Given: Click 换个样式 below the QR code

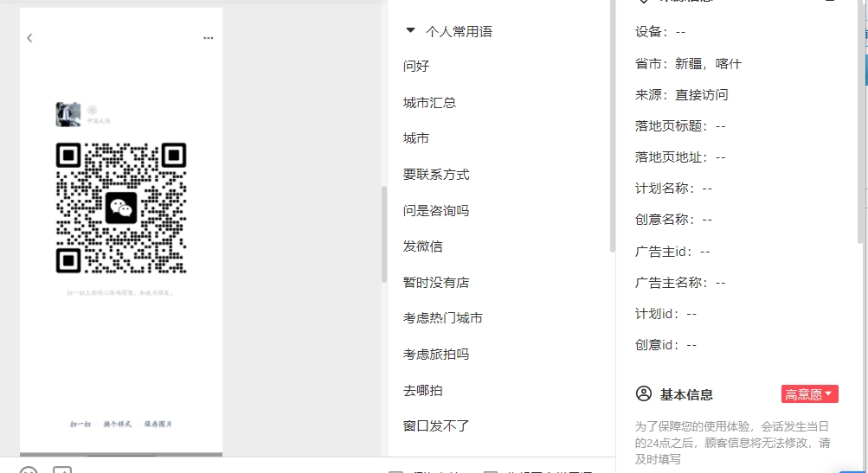Looking at the screenshot, I should pos(118,424).
